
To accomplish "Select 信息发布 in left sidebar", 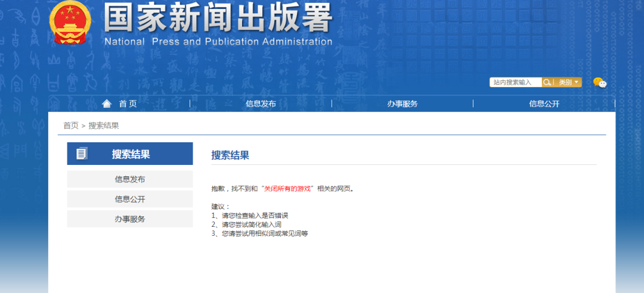I will [130, 179].
